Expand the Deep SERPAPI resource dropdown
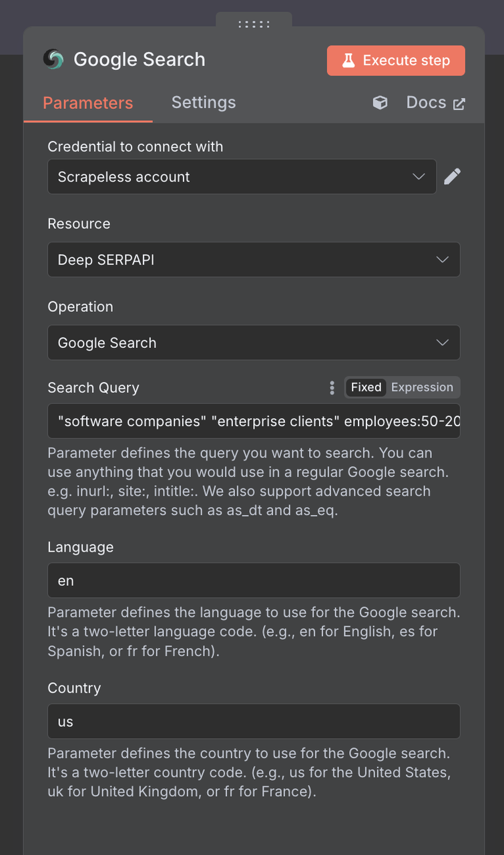 point(254,259)
